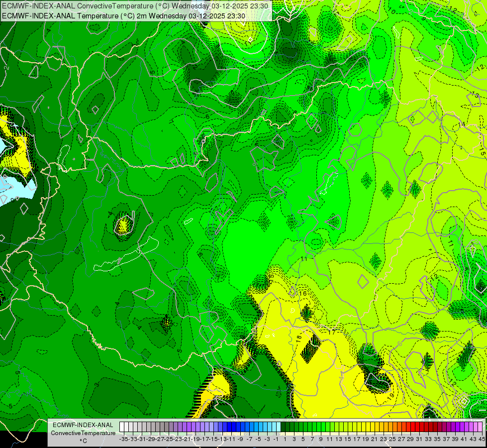The image size is (487, 448).
Task: Click the '-5' legend scale label
Action: [258, 439]
